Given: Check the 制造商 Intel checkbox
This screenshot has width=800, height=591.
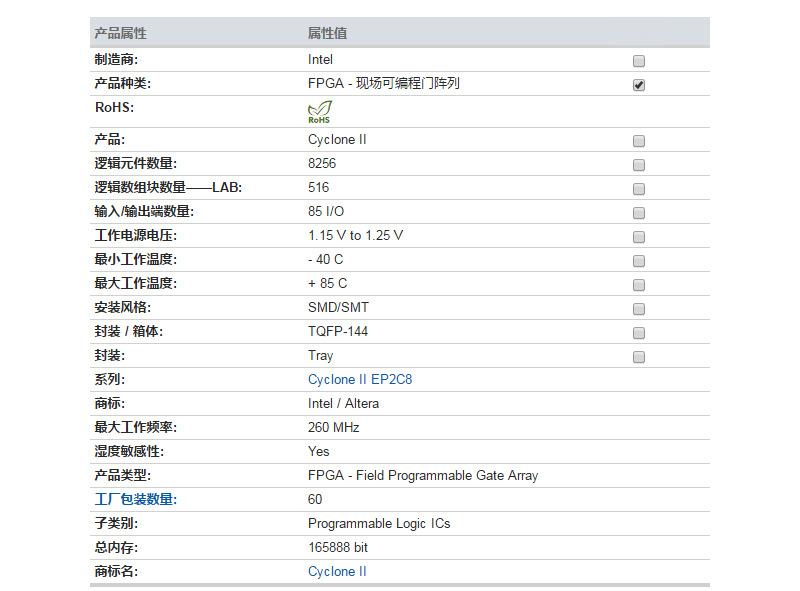Looking at the screenshot, I should coord(639,61).
